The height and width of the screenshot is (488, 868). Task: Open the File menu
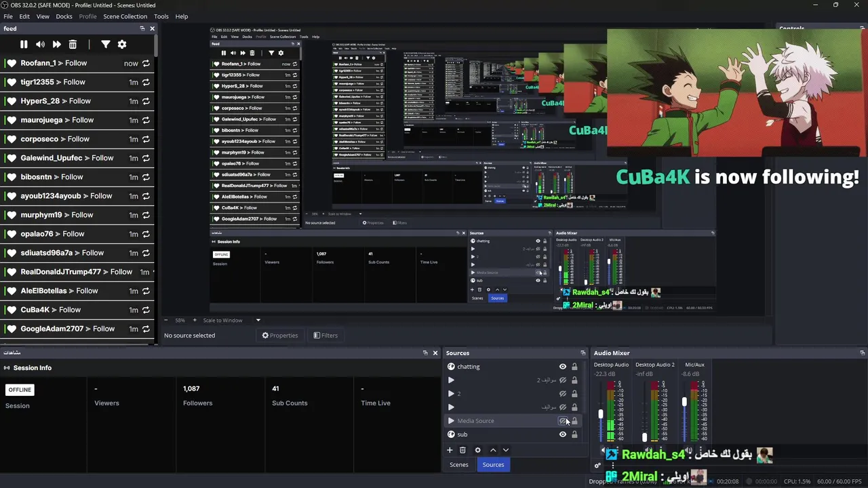[8, 16]
